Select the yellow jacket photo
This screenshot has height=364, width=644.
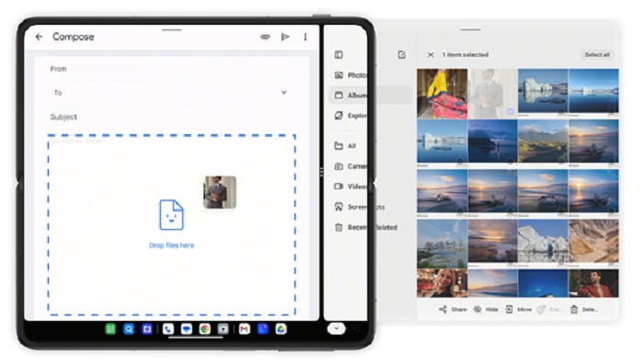pyautogui.click(x=442, y=94)
